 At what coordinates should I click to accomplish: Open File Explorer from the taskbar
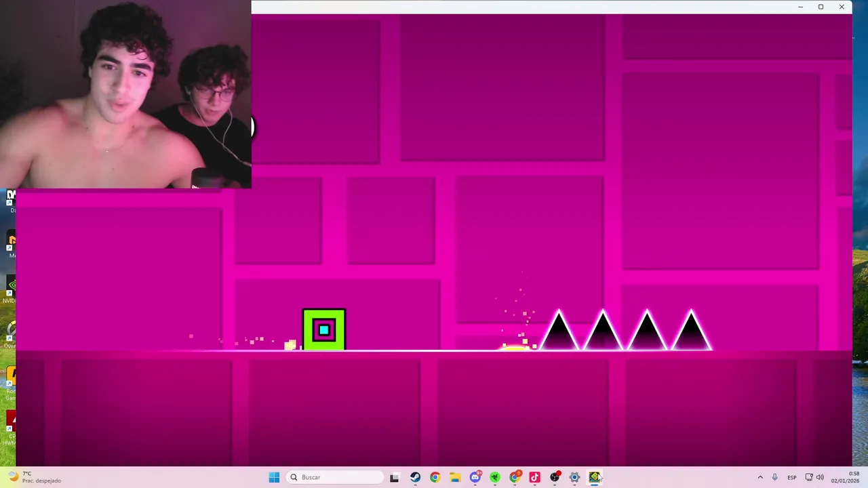455,477
